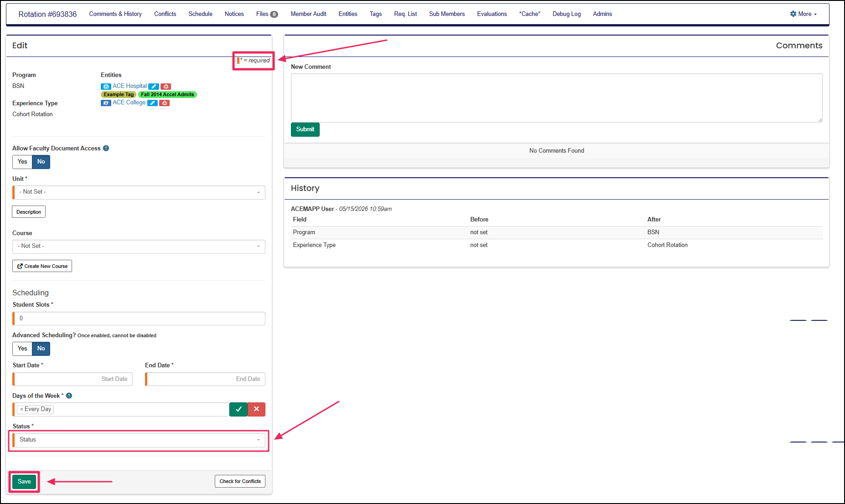Click the Days of the Week input box
845x504 pixels.
(121, 409)
